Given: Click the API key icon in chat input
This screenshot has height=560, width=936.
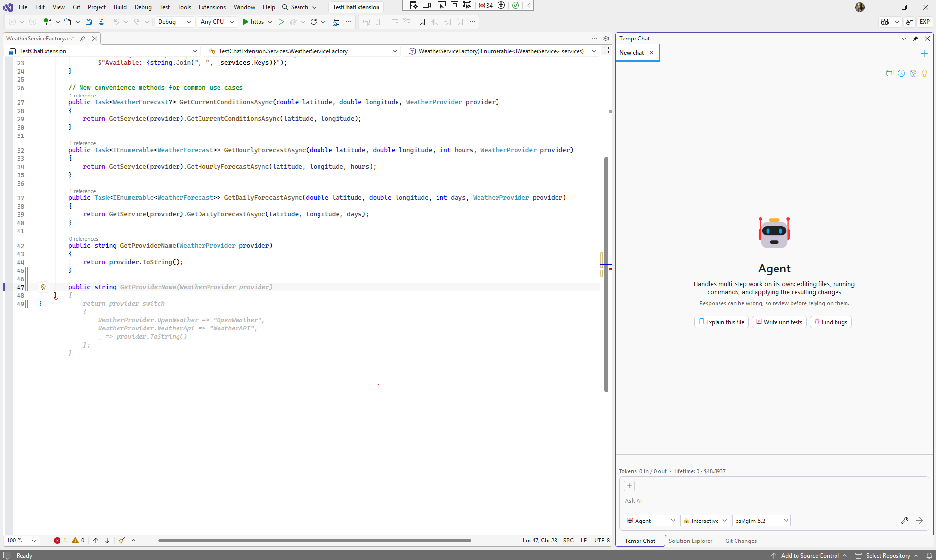Looking at the screenshot, I should (905, 521).
